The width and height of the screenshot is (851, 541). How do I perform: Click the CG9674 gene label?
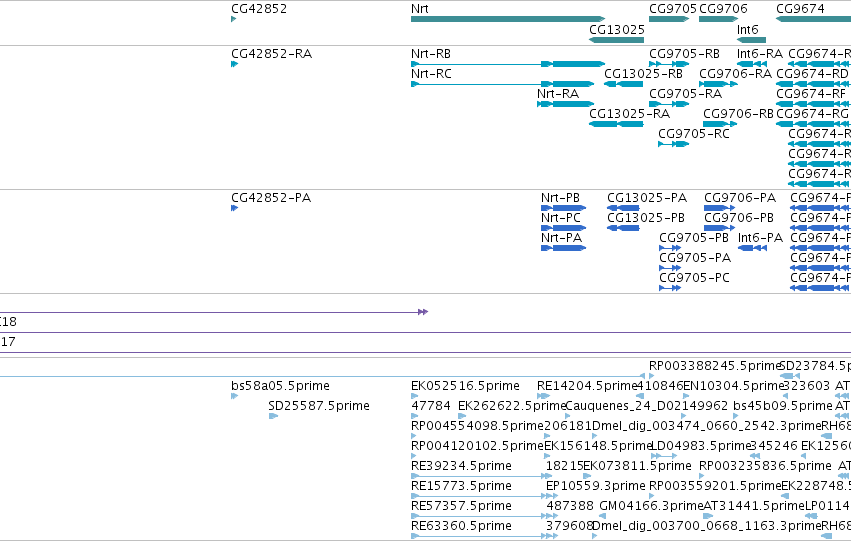coord(800,9)
